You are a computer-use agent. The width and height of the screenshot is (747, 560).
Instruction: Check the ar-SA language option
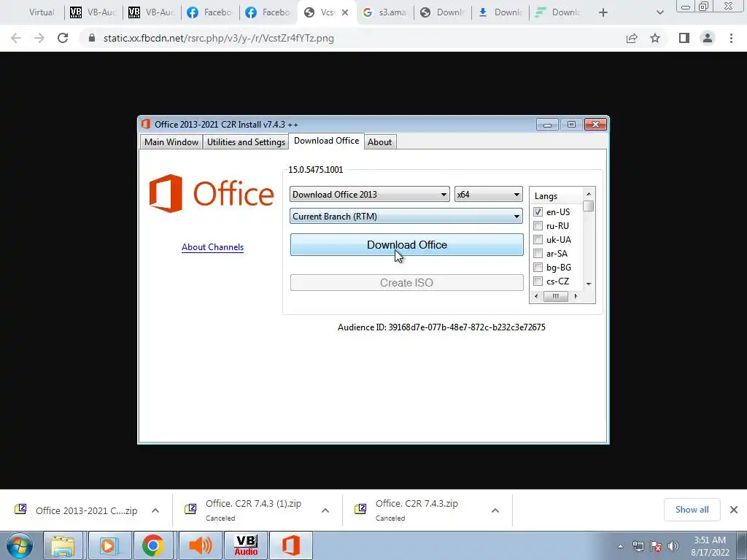pos(538,253)
